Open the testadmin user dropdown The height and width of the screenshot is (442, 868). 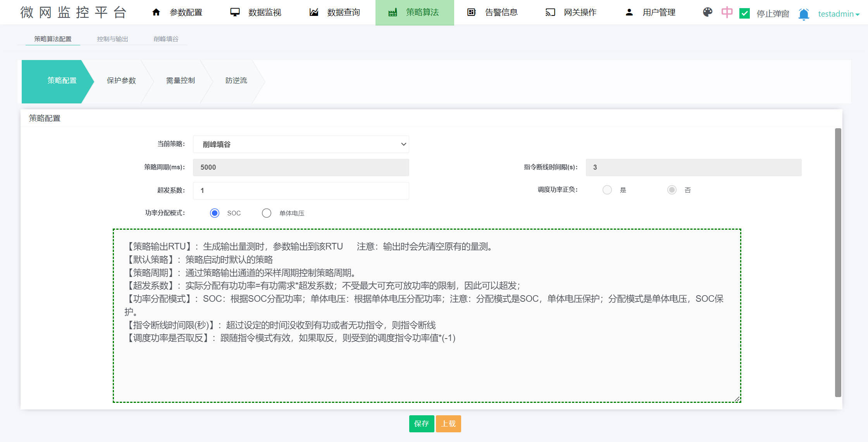(839, 14)
